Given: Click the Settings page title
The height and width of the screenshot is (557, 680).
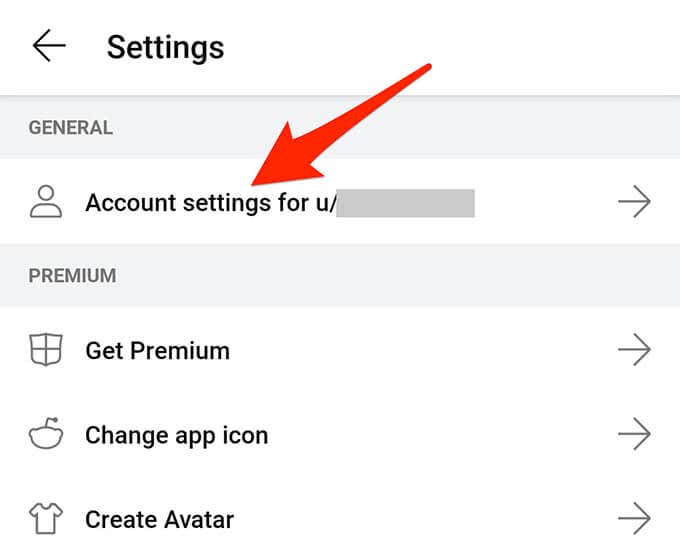Looking at the screenshot, I should point(165,47).
